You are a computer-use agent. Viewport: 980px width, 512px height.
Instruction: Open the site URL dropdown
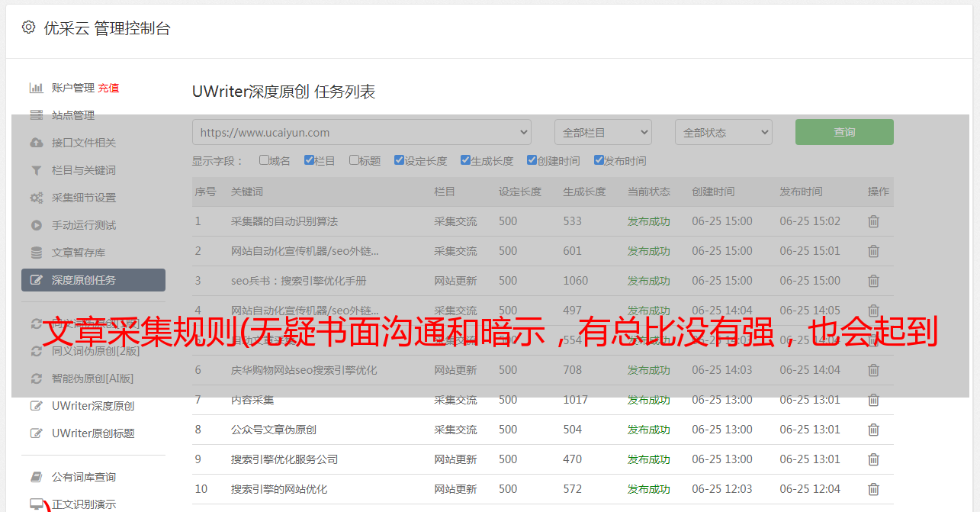click(361, 132)
